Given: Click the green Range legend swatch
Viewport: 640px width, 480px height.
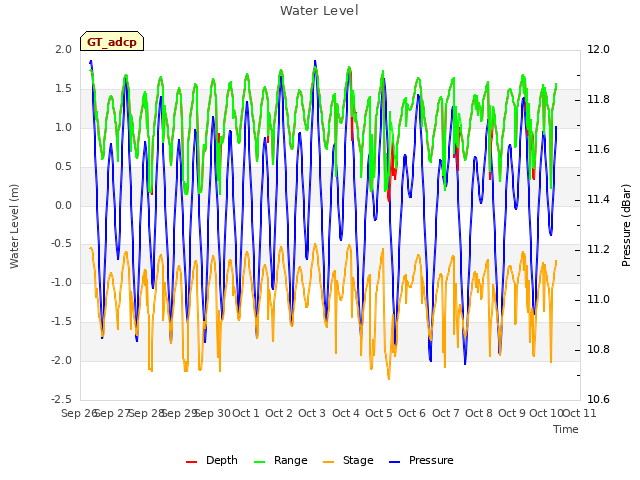Looking at the screenshot, I should pyautogui.click(x=260, y=462).
